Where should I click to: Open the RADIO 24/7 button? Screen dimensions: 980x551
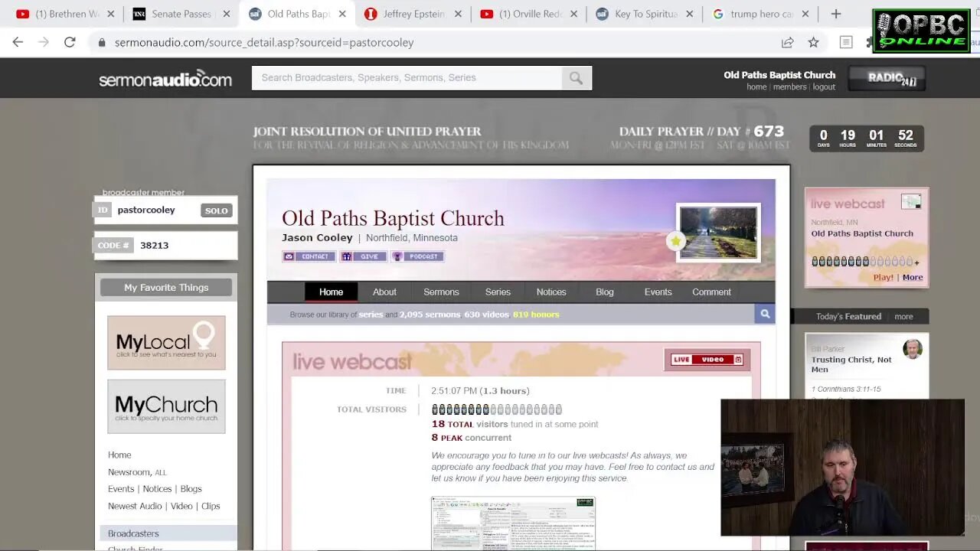click(887, 77)
